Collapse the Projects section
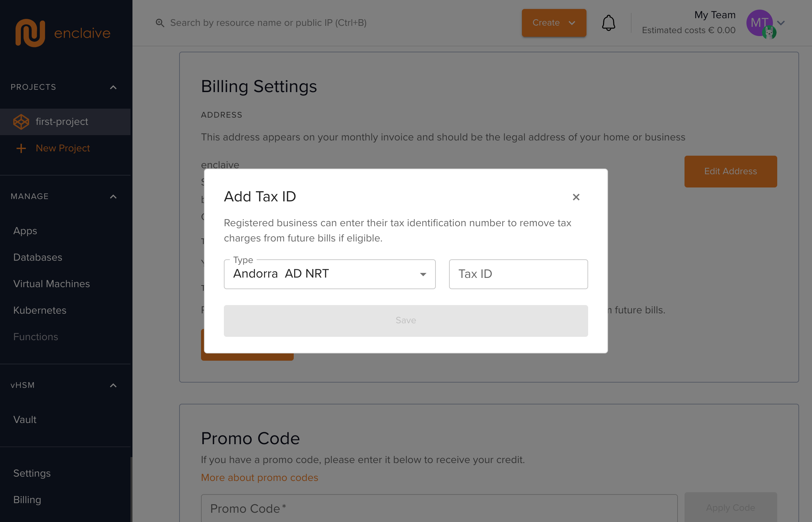This screenshot has width=812, height=522. click(113, 87)
